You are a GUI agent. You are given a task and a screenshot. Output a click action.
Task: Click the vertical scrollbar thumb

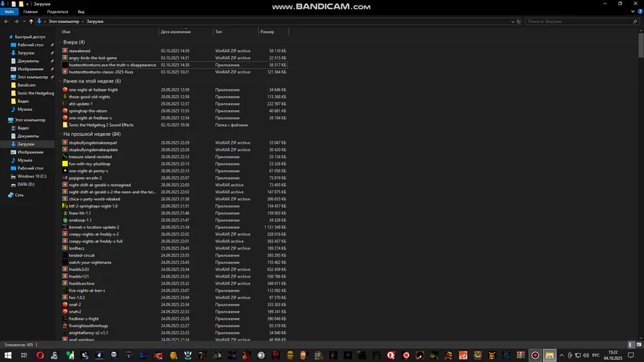coord(640,46)
